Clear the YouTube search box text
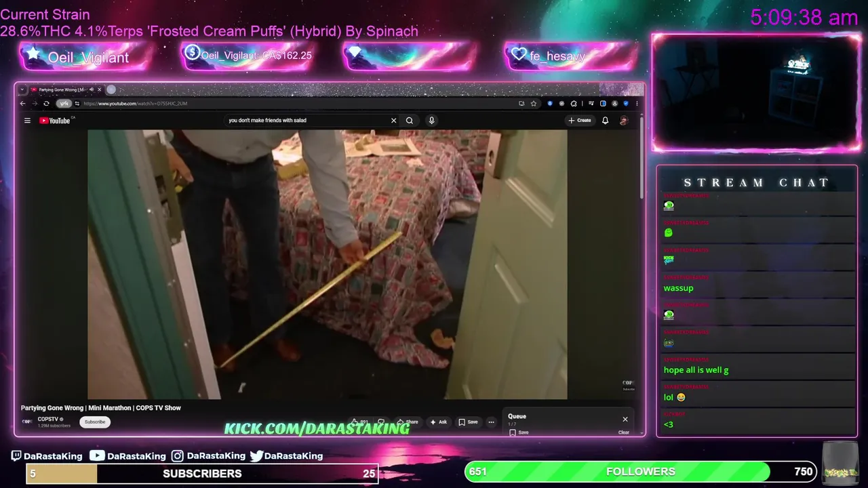This screenshot has width=868, height=488. [x=393, y=121]
